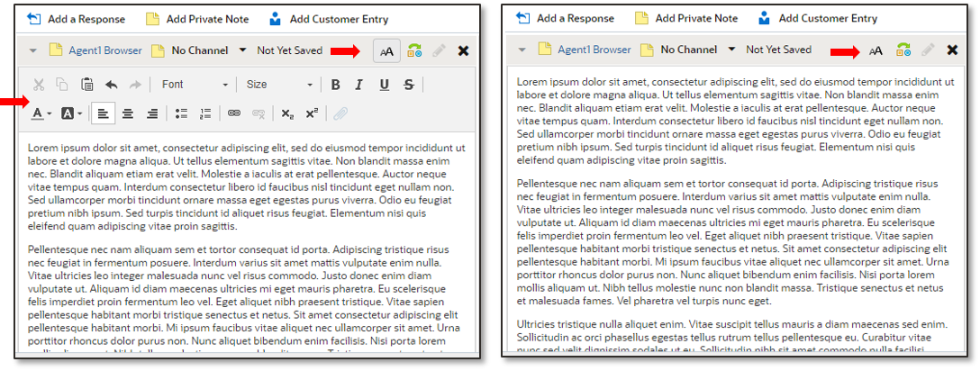Click yellow note icon beside Add Private Note, toolbar-visible panel
This screenshot has height=371, width=980.
152,19
